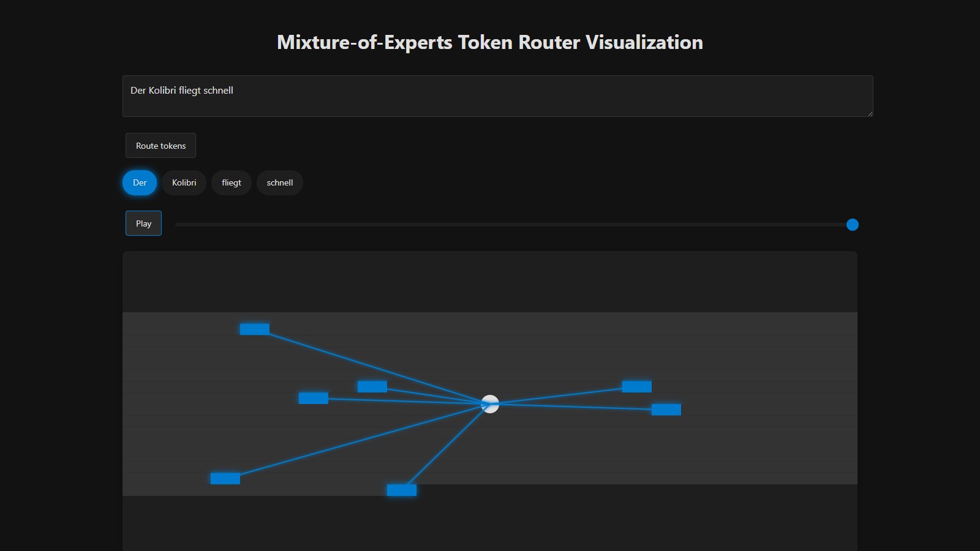The image size is (980, 551).
Task: Select the schnell token chip
Action: 279,182
